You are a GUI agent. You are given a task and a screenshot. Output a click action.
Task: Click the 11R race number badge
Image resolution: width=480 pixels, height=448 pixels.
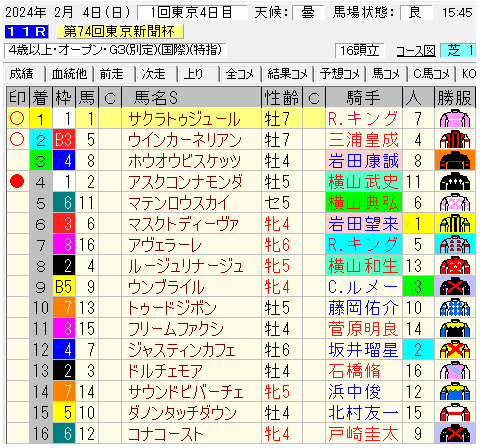pos(27,32)
